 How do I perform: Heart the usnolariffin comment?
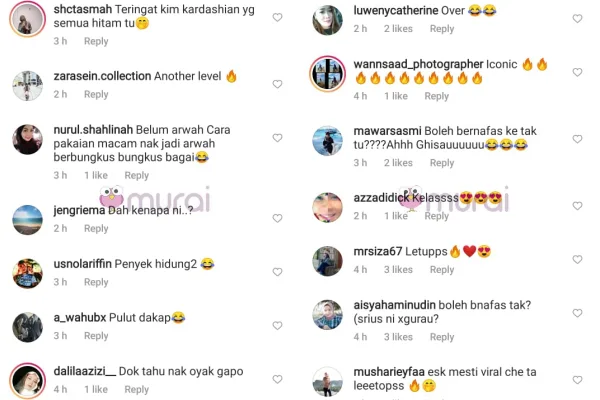277,272
